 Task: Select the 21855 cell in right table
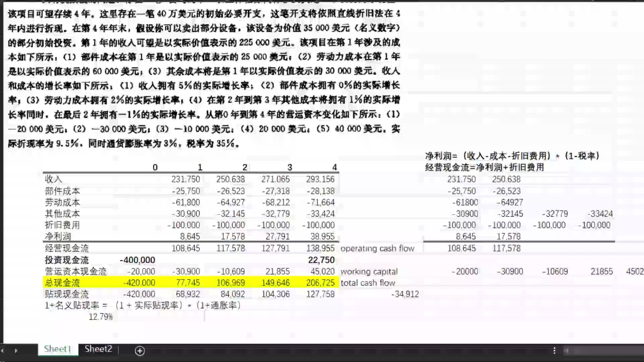click(x=601, y=271)
